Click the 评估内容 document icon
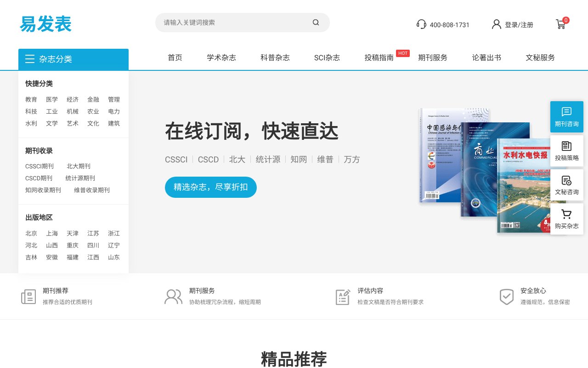This screenshot has height=368, width=588. coord(343,297)
